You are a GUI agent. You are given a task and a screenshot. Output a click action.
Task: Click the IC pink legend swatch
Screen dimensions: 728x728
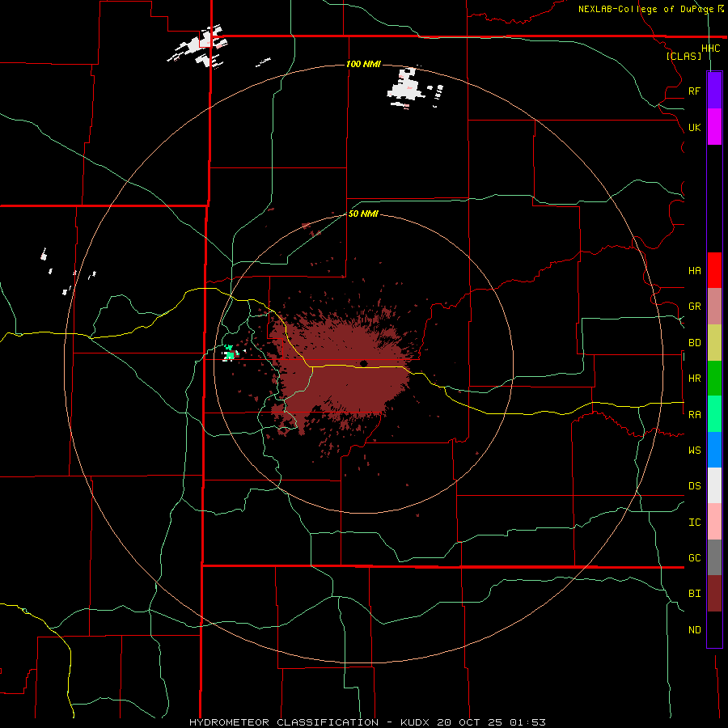(714, 522)
